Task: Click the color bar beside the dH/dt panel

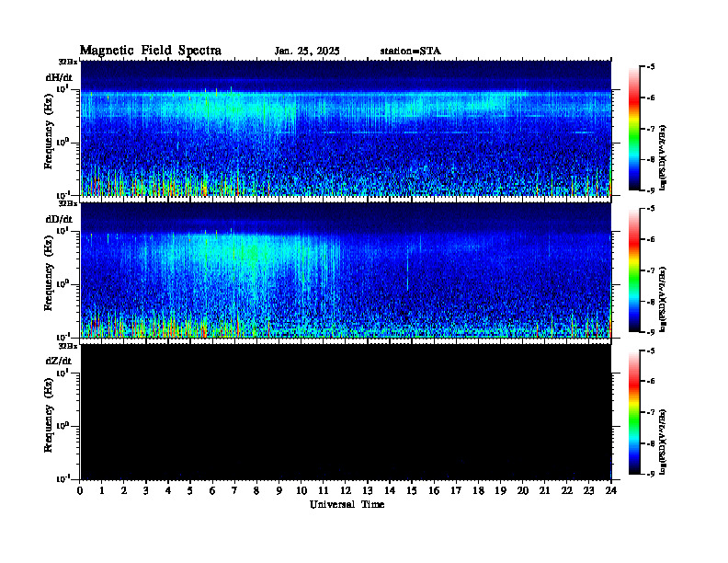Action: 633,129
